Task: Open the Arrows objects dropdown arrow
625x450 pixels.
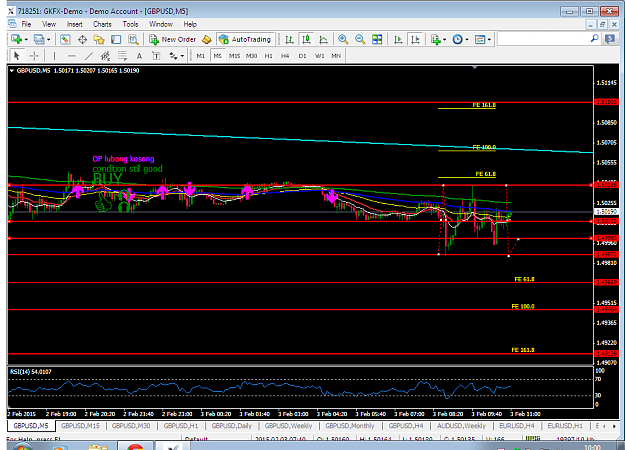Action: (x=182, y=56)
